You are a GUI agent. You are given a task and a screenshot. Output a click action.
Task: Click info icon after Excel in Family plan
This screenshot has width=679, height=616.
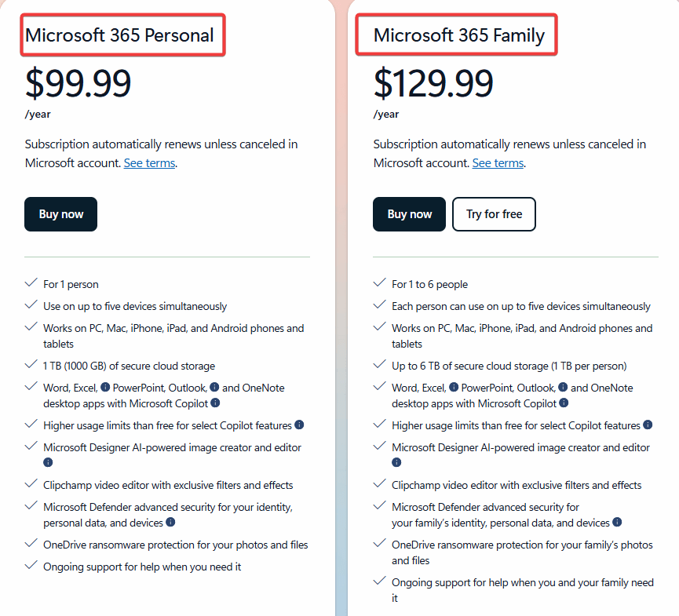[454, 388]
